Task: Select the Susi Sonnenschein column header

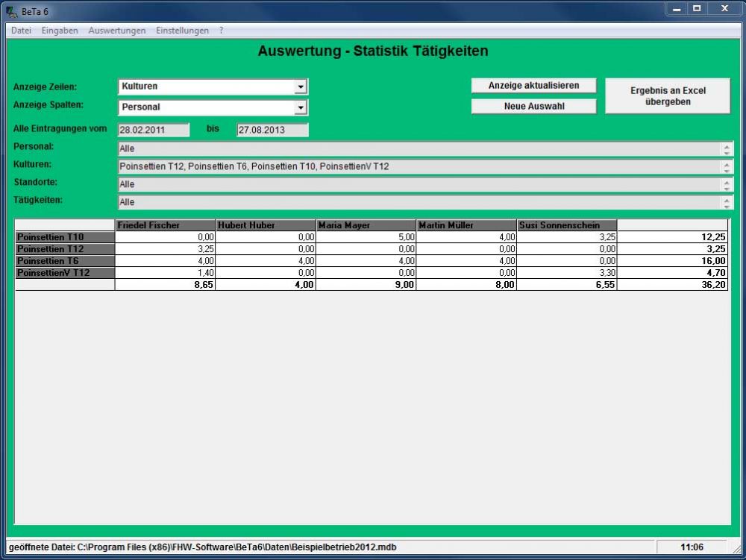Action: (566, 224)
